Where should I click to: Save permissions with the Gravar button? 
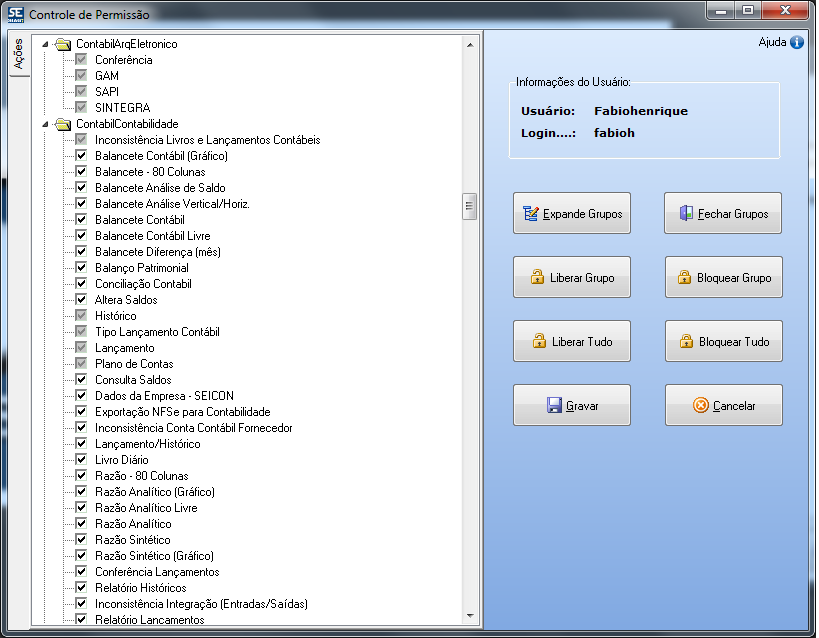(572, 406)
